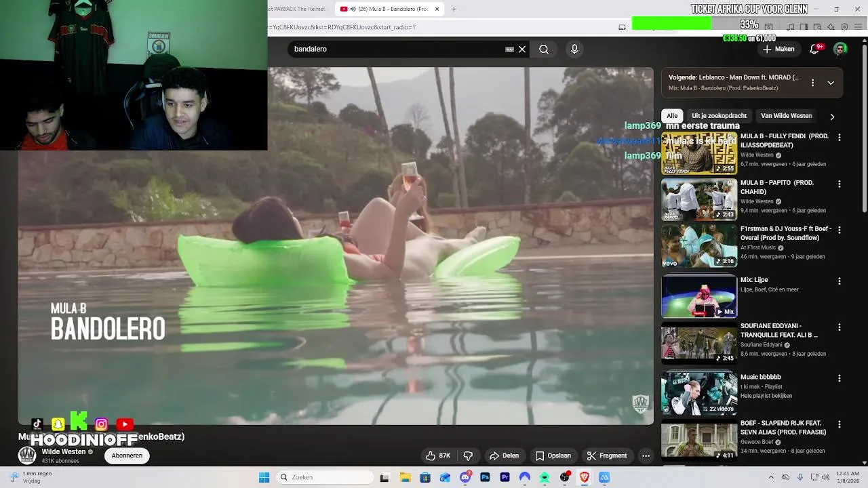Open the BOEF - SLAPEND RIJK title
Image resolution: width=868 pixels, height=488 pixels.
tap(783, 428)
